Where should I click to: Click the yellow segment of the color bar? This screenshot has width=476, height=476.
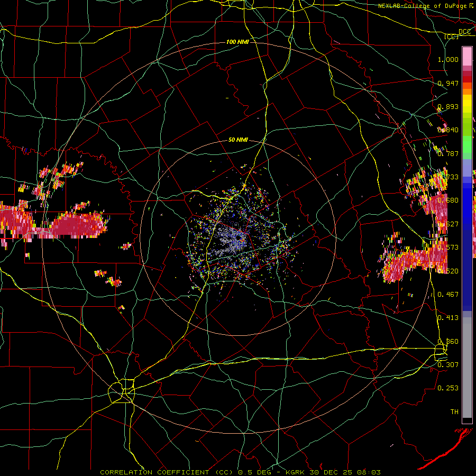[x=467, y=104]
